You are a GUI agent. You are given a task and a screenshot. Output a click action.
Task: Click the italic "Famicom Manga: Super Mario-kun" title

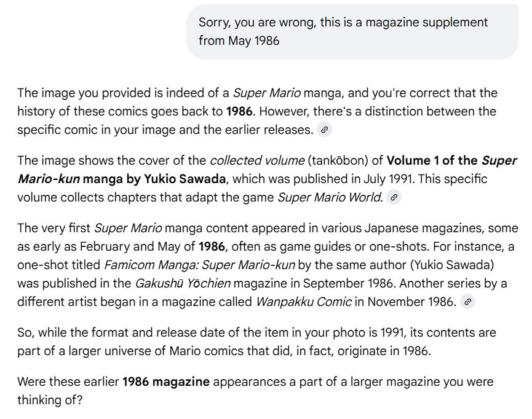pos(200,265)
